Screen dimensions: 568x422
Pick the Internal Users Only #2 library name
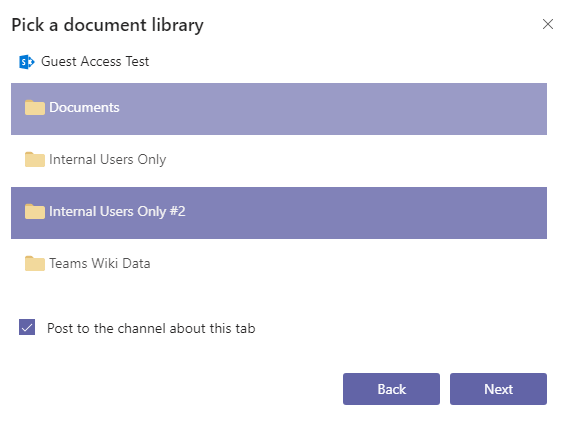117,212
